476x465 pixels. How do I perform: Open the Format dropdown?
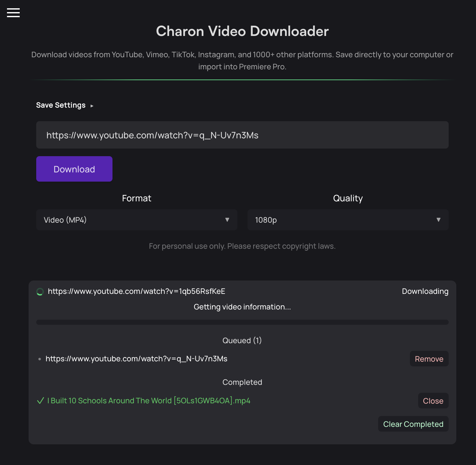pos(137,220)
